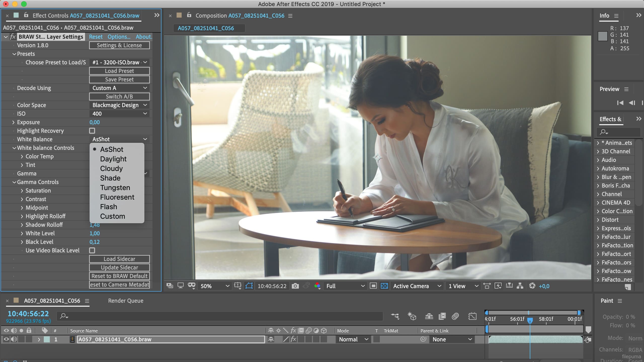Click the Info panel color swatch

pyautogui.click(x=602, y=36)
